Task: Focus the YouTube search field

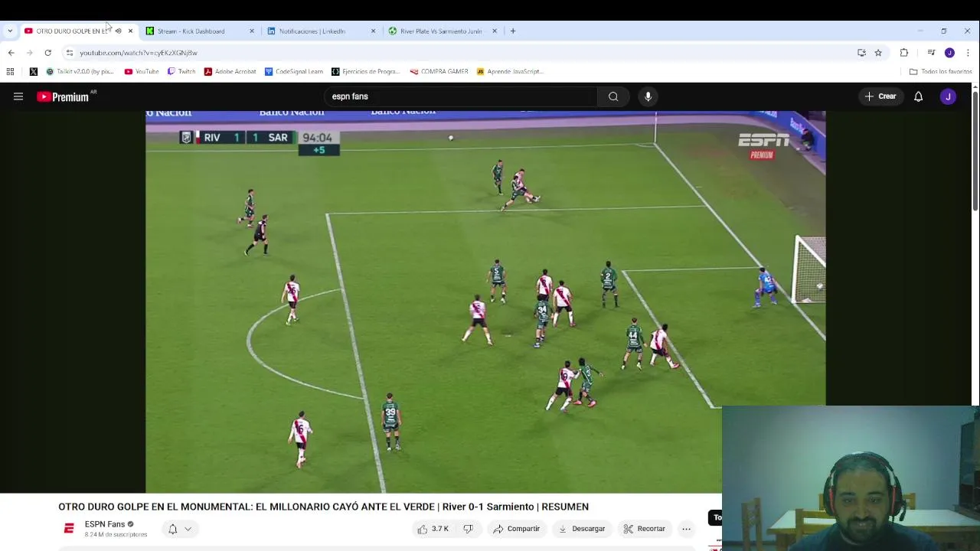Action: click(460, 96)
